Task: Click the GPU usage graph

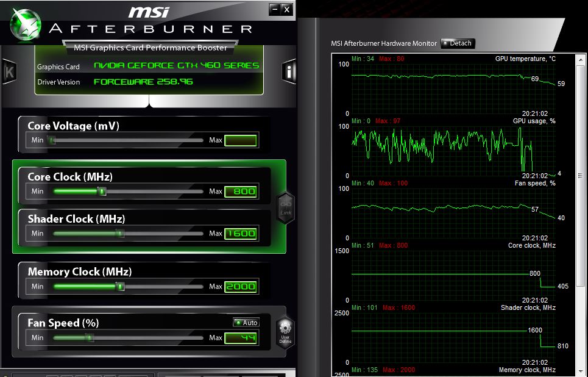Action: [453, 151]
